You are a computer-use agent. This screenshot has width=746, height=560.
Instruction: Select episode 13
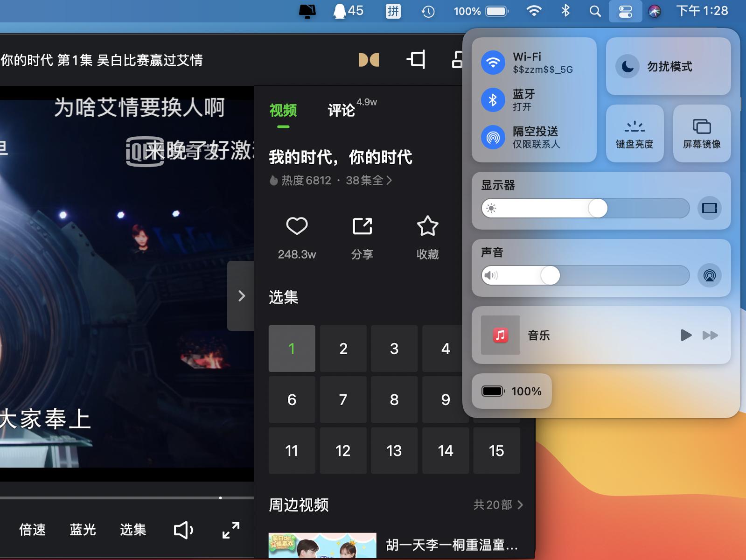pyautogui.click(x=394, y=451)
